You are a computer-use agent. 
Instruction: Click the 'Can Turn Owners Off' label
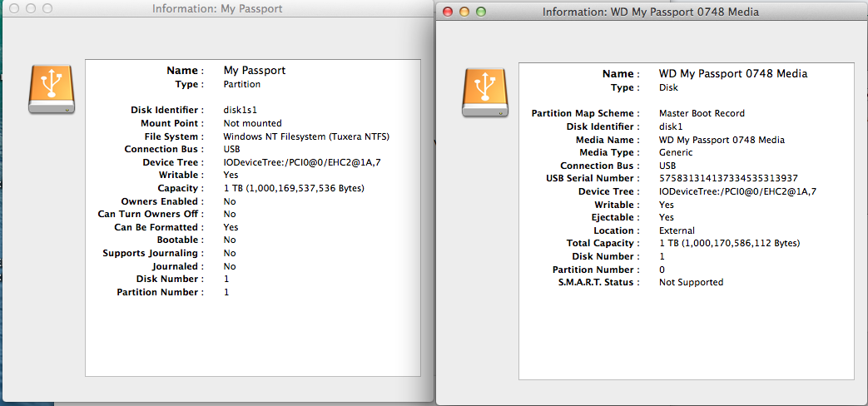(151, 214)
